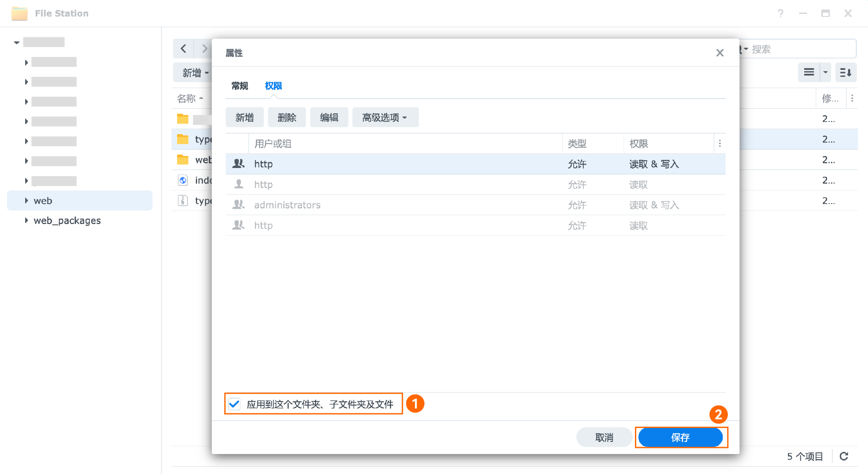Click the File Station folder icon

coord(19,13)
